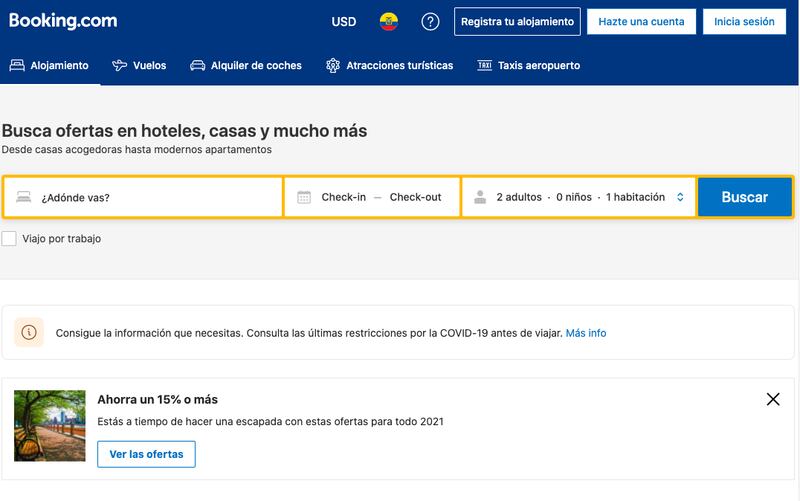Click Hazte una cuenta button

pos(641,21)
